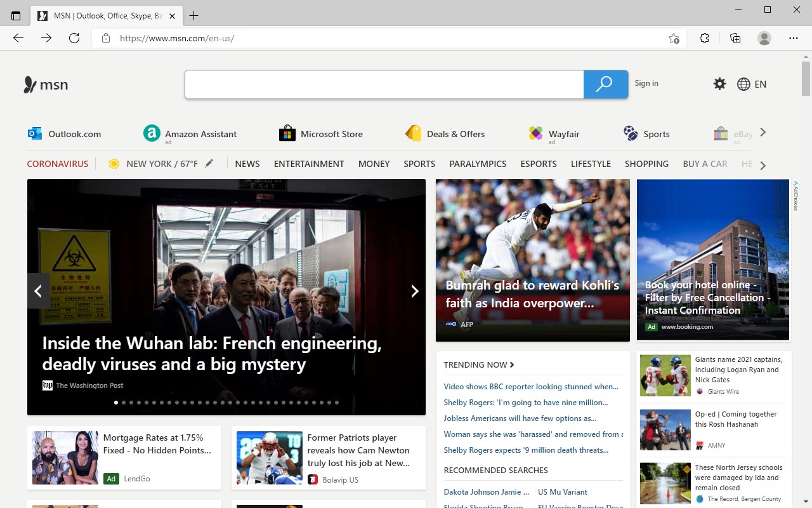Open CORONAVIRUS section
The width and height of the screenshot is (812, 508).
58,164
